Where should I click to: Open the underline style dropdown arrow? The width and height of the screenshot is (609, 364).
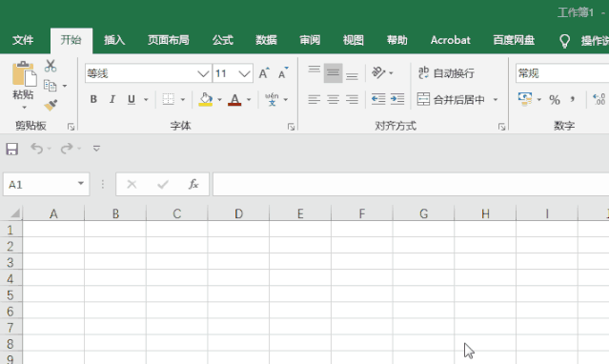[x=146, y=100]
